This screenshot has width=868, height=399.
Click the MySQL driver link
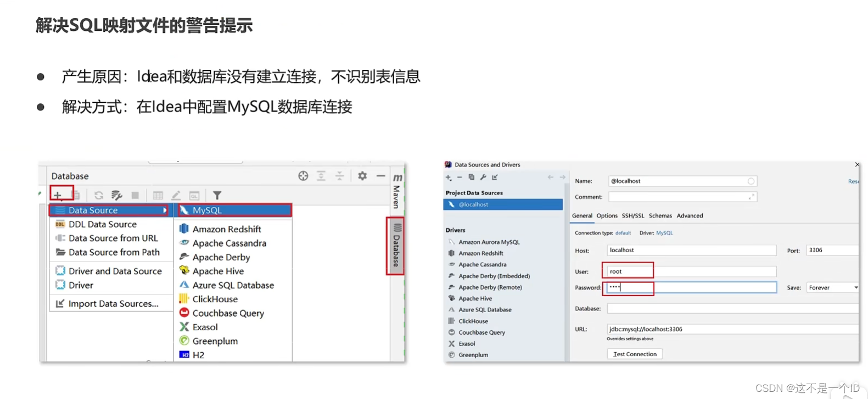pyautogui.click(x=664, y=233)
